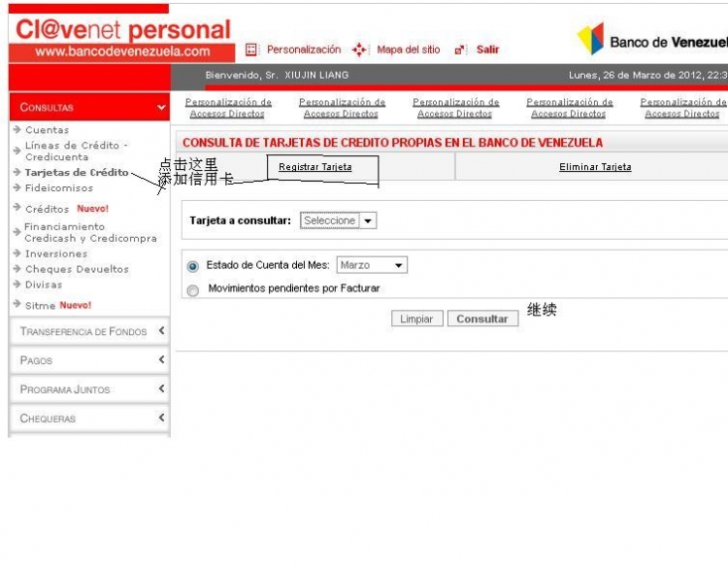Image resolution: width=728 pixels, height=572 pixels.
Task: Click the www.bancodevenezuela.com address text
Action: (x=122, y=51)
